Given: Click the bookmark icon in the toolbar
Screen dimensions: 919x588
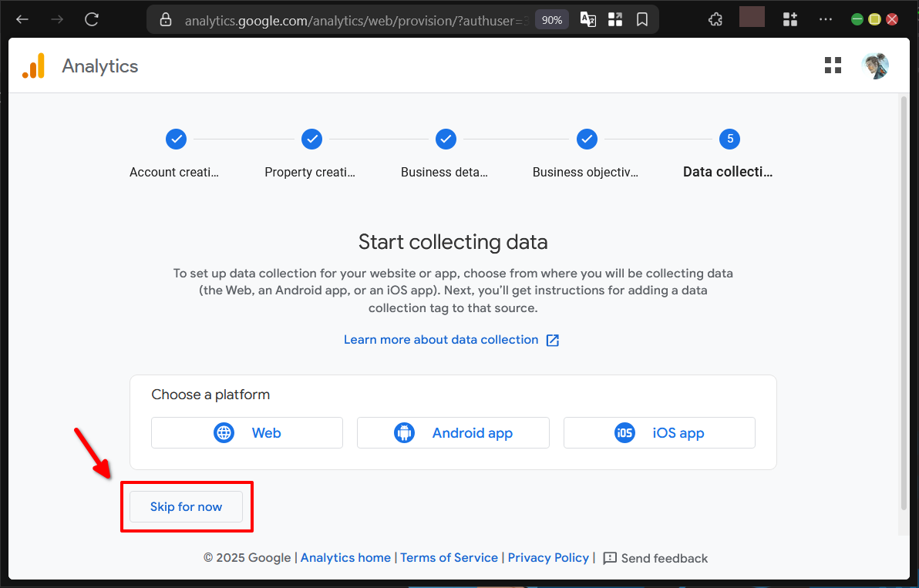Looking at the screenshot, I should tap(642, 19).
